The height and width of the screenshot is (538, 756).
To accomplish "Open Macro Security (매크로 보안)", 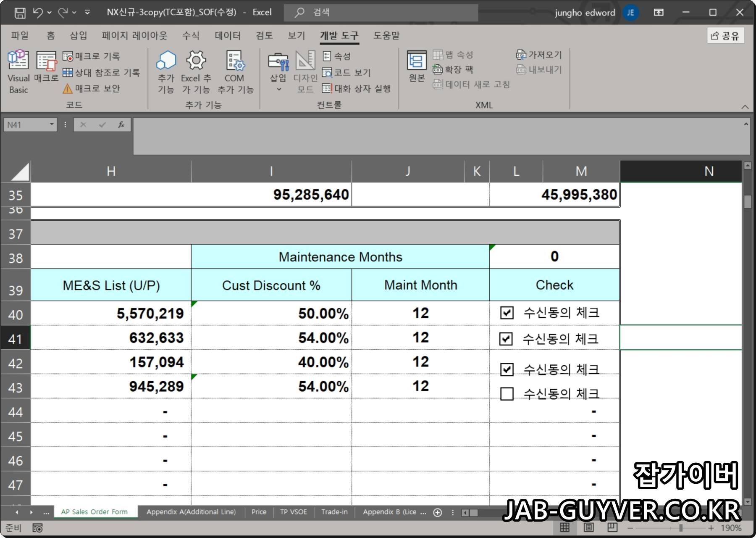I will pos(91,88).
